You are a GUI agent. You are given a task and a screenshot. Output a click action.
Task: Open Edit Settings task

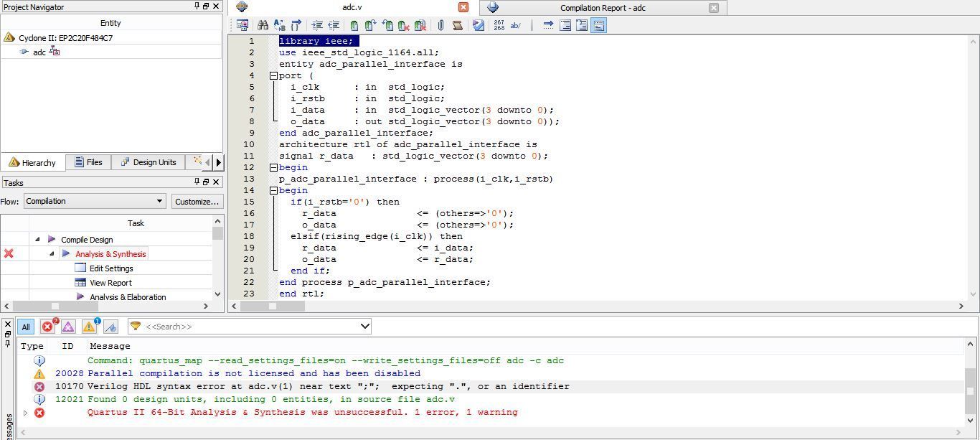[111, 268]
